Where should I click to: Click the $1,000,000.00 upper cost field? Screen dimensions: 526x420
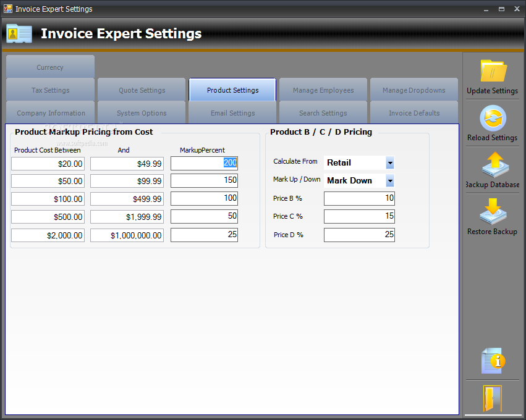(x=127, y=235)
